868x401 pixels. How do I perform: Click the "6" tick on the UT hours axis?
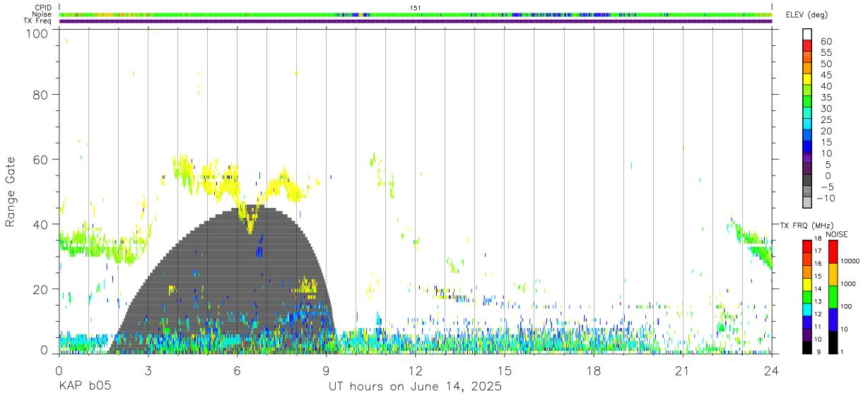point(237,371)
